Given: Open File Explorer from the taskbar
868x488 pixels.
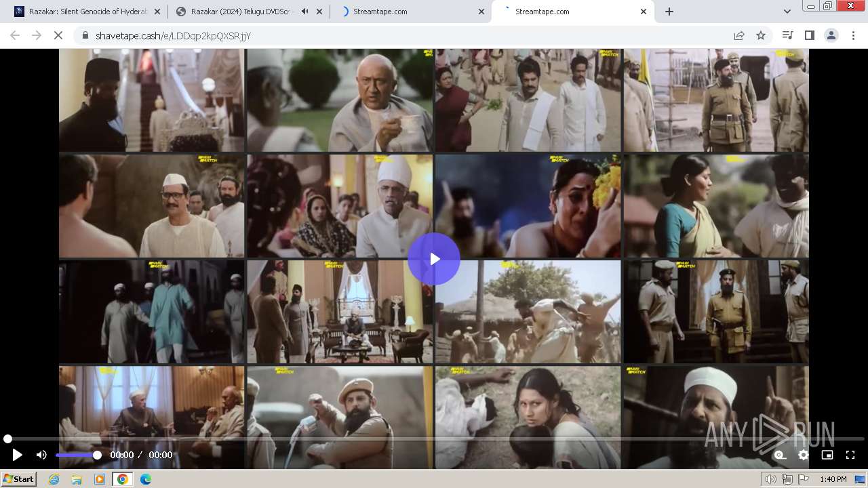Looking at the screenshot, I should tap(77, 479).
